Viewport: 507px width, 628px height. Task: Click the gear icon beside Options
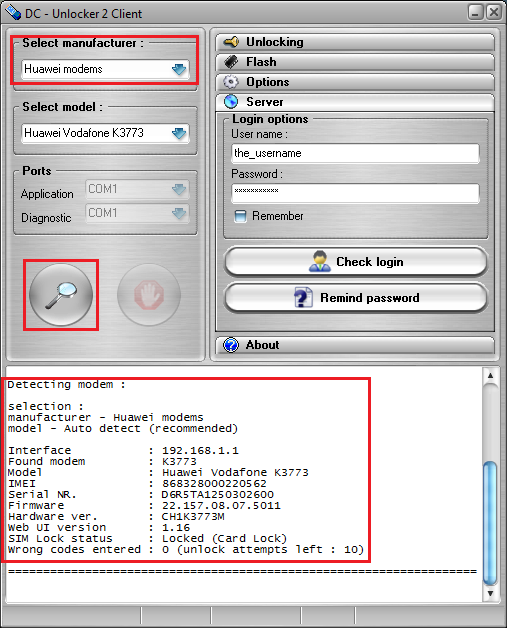pyautogui.click(x=231, y=82)
